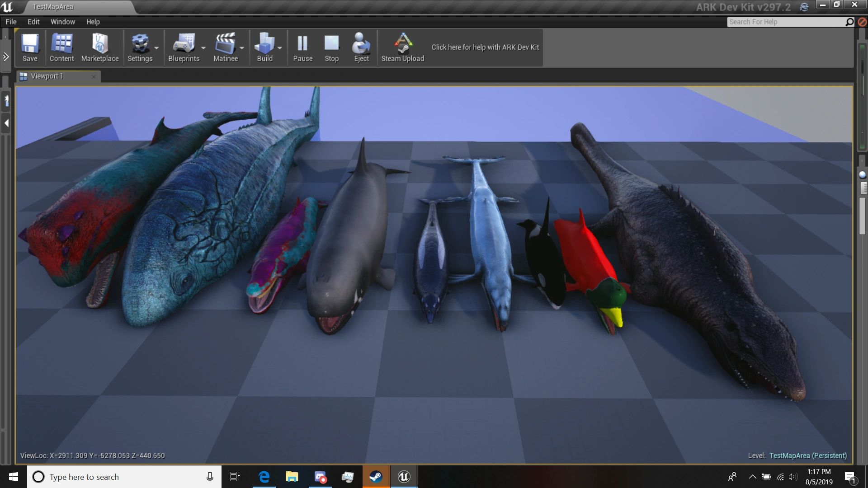Click the TestMapArea (Persistent) level link
The width and height of the screenshot is (868, 488).
click(x=808, y=455)
